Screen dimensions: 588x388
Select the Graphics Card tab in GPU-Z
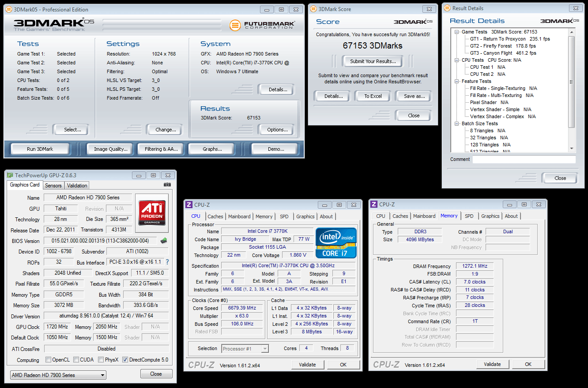(x=25, y=185)
